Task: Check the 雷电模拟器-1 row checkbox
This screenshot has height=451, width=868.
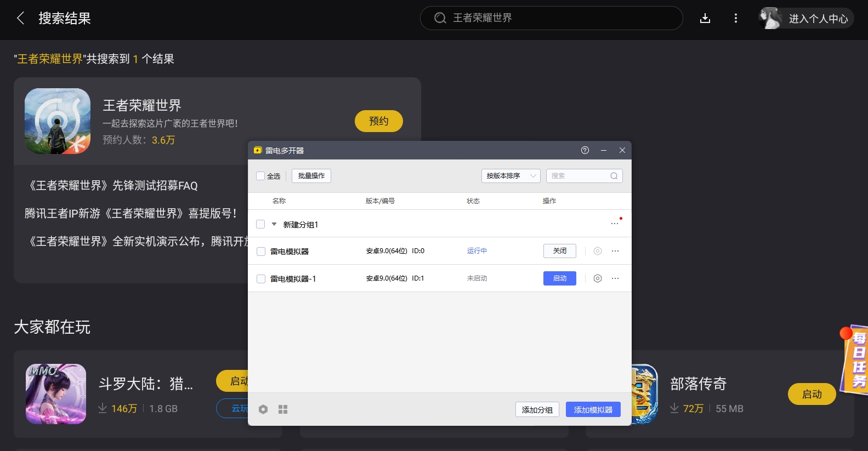Action: (261, 279)
